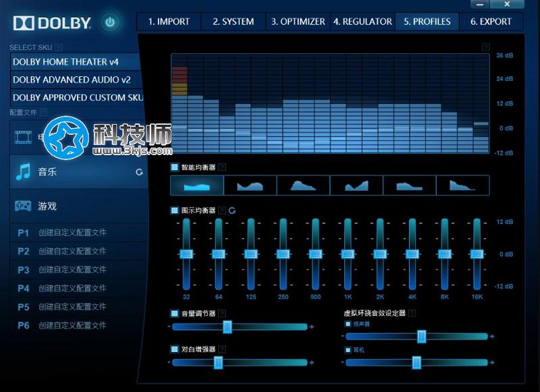The image size is (540, 392).
Task: Click the 125 Hz equalizer slider handle
Action: click(x=250, y=254)
